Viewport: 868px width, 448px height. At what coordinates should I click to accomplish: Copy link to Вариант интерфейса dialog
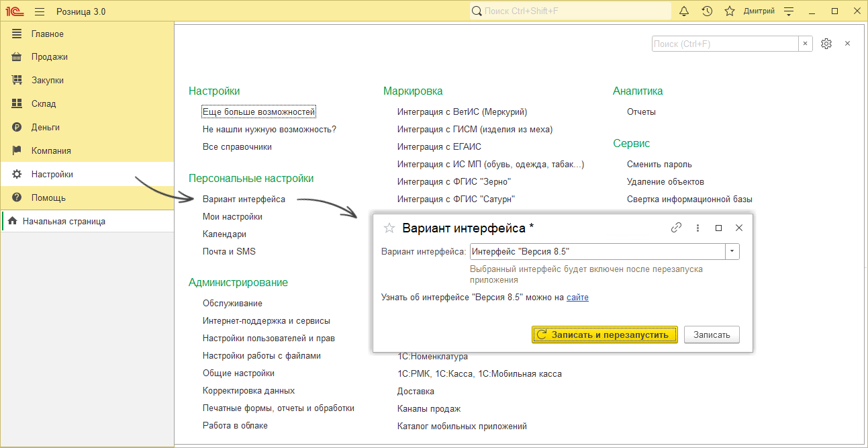coord(677,228)
